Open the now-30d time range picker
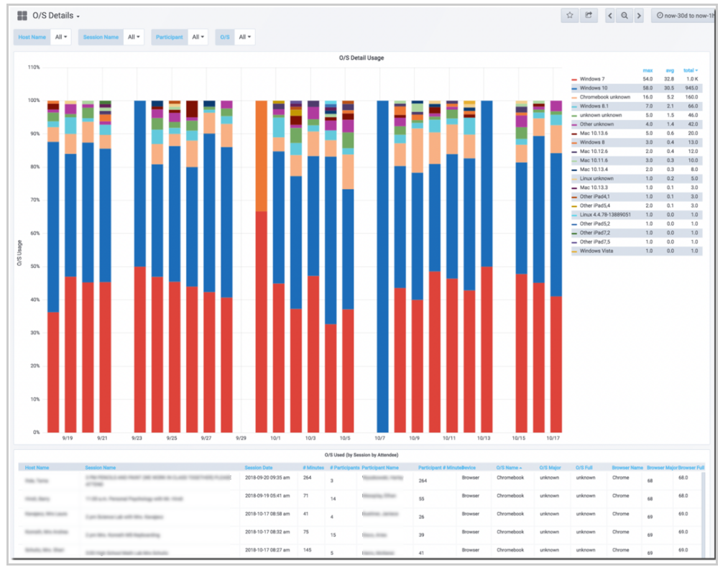Screen dimensions: 728x572 [683, 15]
